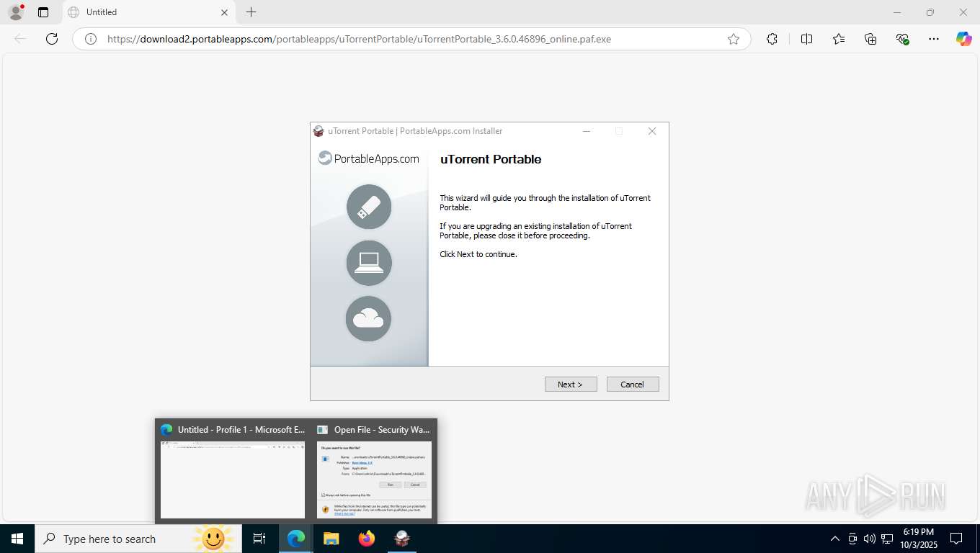Open Task View
Viewport: 980px width, 553px height.
(259, 539)
